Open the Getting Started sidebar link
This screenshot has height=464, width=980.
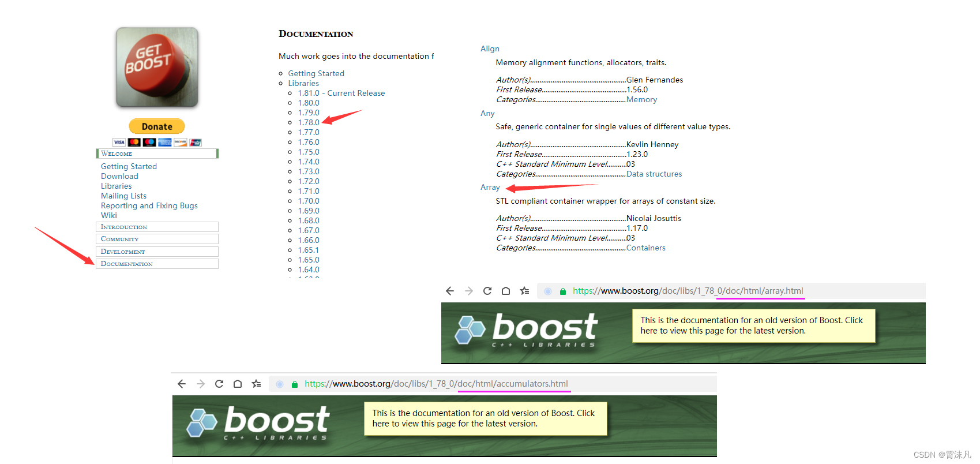[129, 166]
